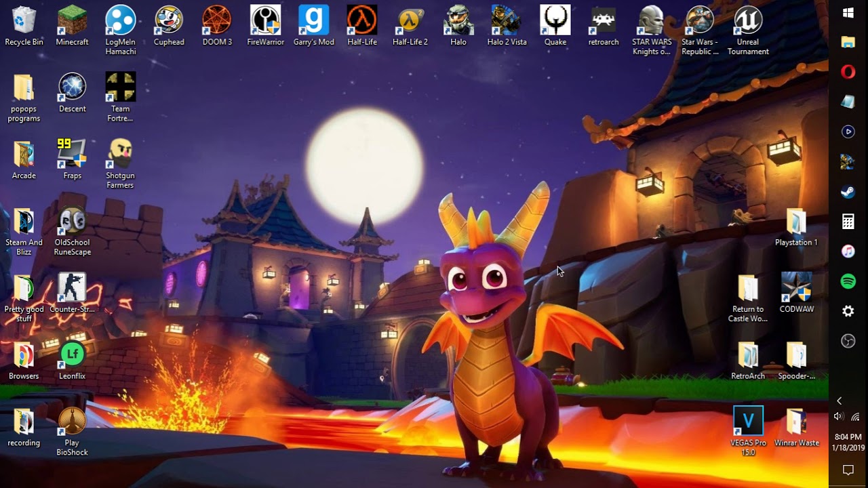The image size is (868, 488).
Task: Click the round play-button taskbar icon
Action: 848,131
